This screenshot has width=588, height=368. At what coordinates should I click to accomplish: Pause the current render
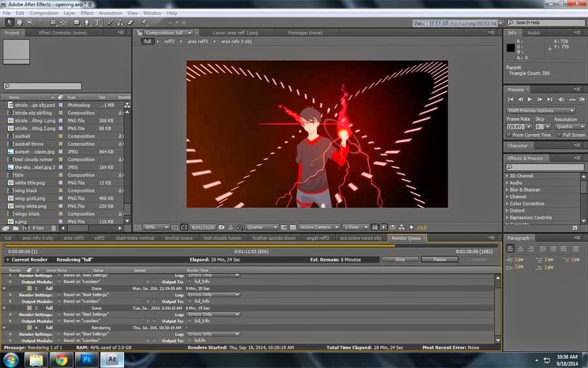tap(440, 259)
